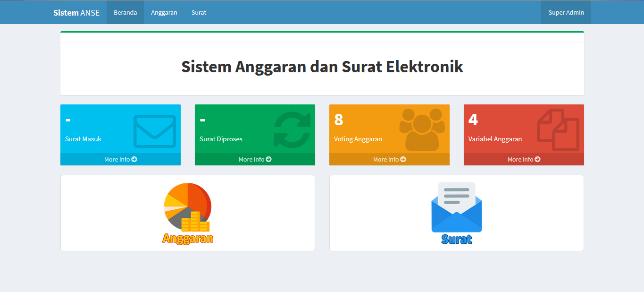This screenshot has width=644, height=292.
Task: Click the Surat Masuk card label
Action: point(83,139)
